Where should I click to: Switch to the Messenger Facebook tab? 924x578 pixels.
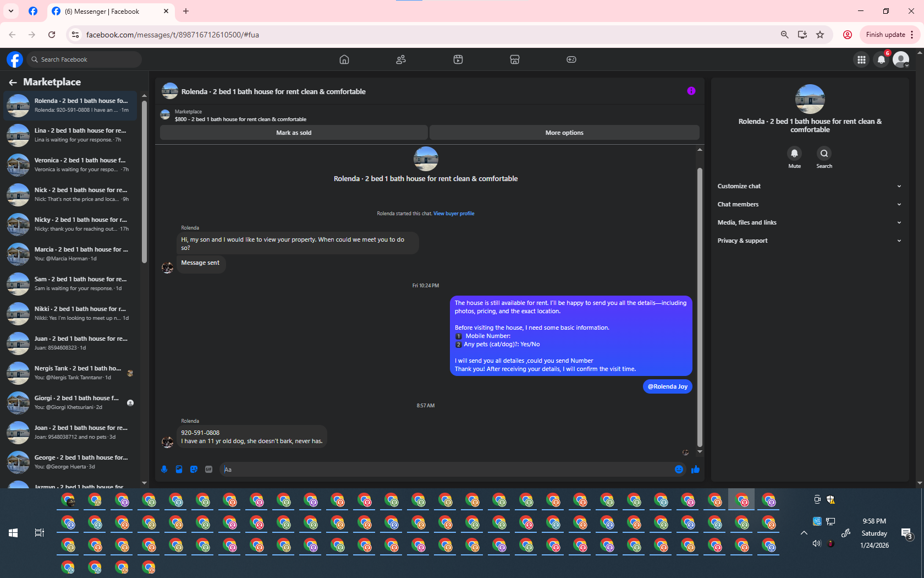[x=110, y=11]
